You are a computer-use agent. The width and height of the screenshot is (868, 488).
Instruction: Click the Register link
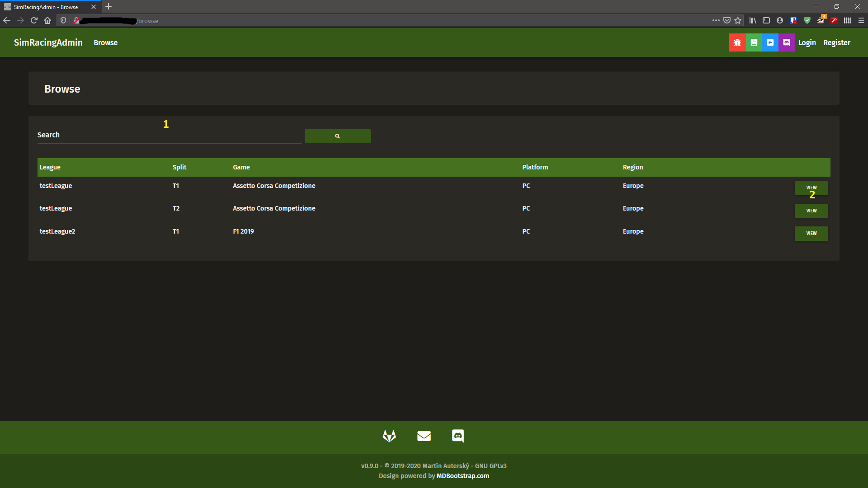[837, 42]
